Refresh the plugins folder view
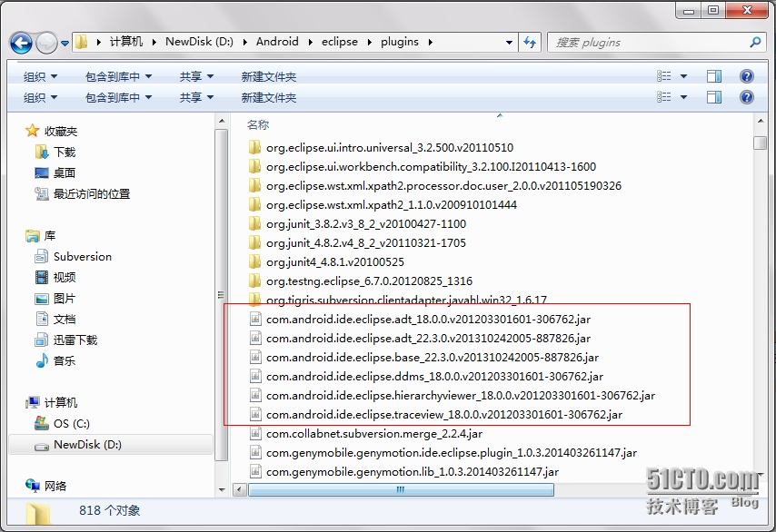The height and width of the screenshot is (532, 776). click(x=530, y=43)
